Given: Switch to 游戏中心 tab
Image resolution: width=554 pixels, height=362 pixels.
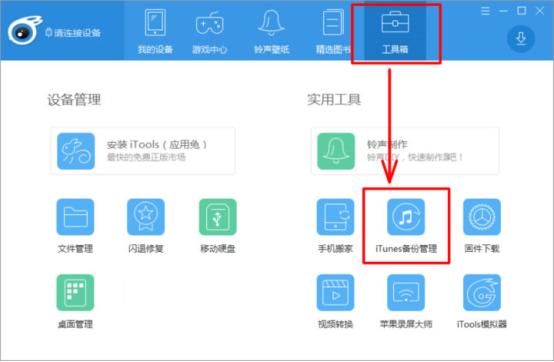Looking at the screenshot, I should point(210,31).
